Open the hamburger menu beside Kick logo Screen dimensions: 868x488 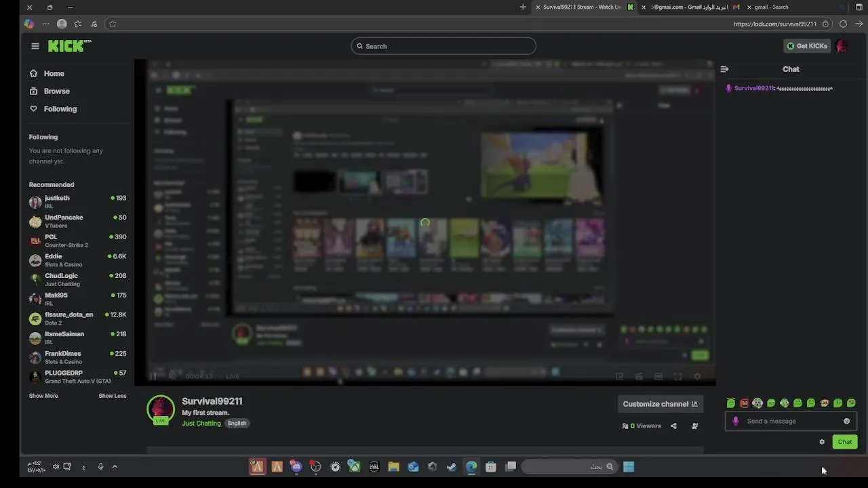point(35,46)
